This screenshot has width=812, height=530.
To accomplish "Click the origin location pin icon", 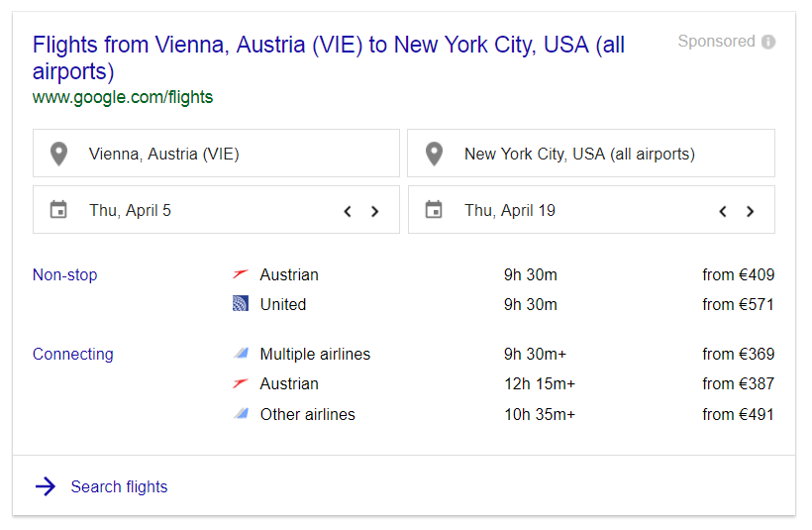I will coord(59,154).
